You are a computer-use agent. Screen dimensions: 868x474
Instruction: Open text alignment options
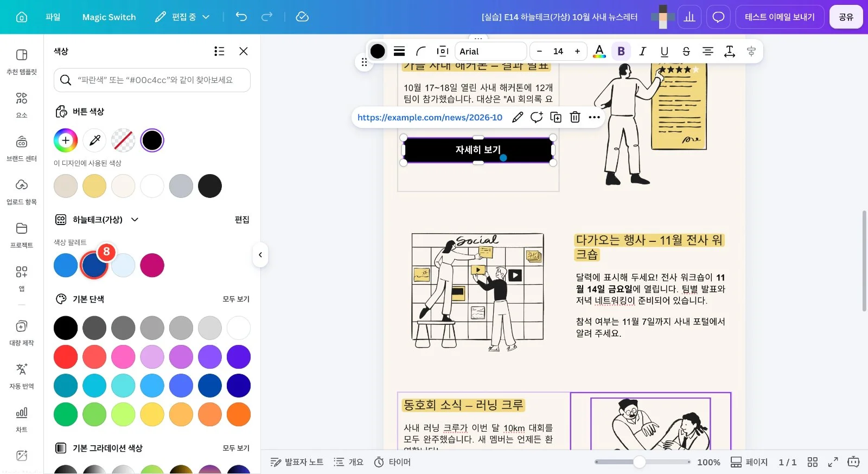click(708, 52)
